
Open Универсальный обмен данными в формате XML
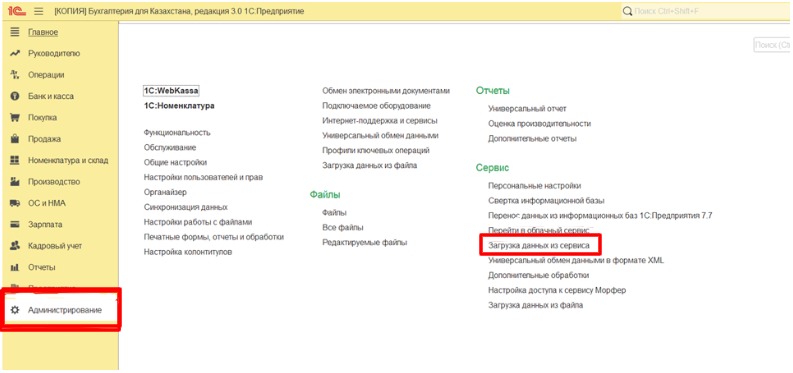[576, 260]
